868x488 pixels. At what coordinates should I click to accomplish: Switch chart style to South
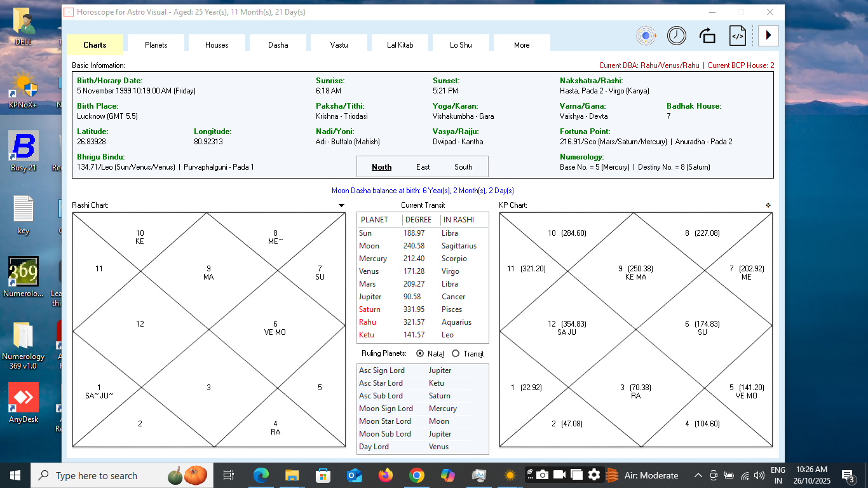click(x=463, y=167)
